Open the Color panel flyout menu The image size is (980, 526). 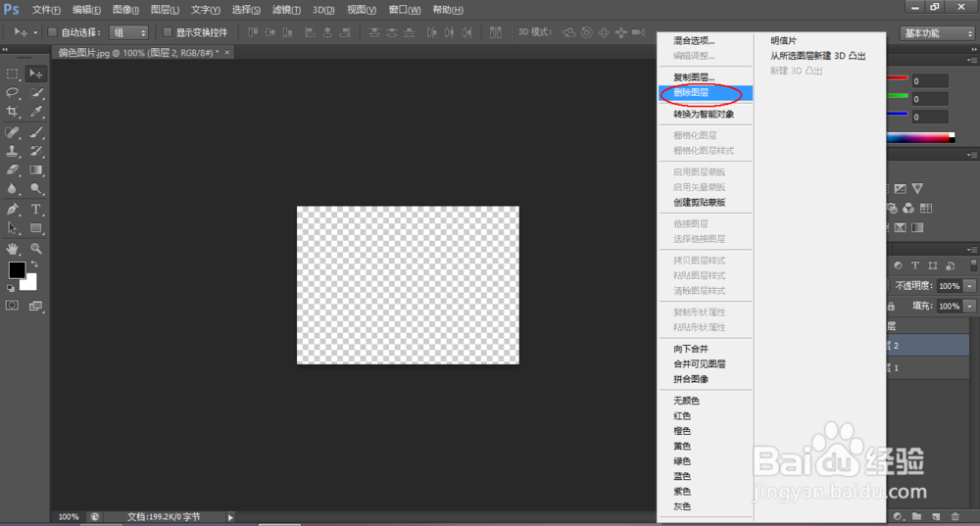click(972, 61)
